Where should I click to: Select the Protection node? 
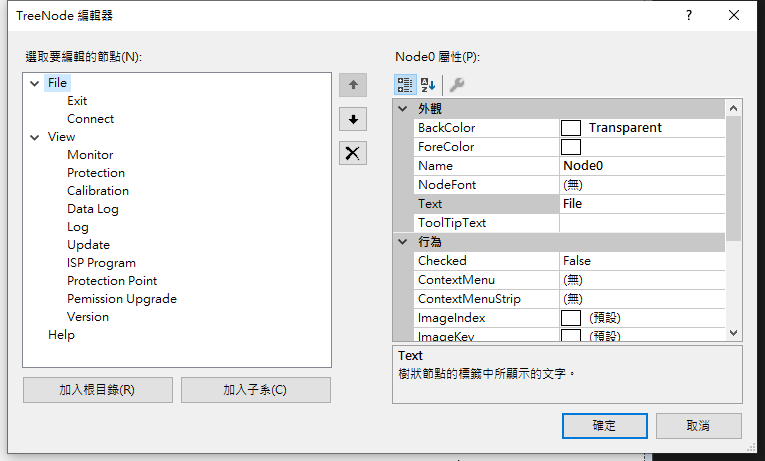click(96, 173)
